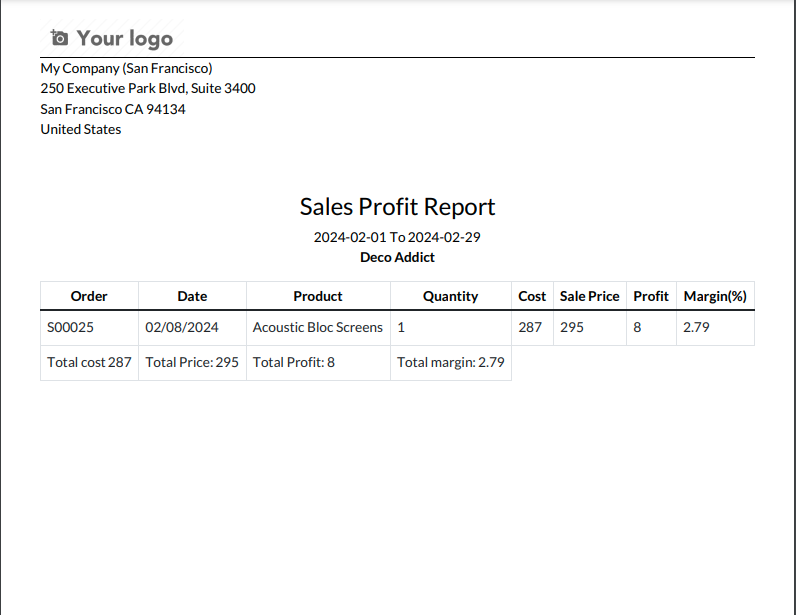The height and width of the screenshot is (615, 796).
Task: Select order number S00025 cell
Action: tap(71, 327)
